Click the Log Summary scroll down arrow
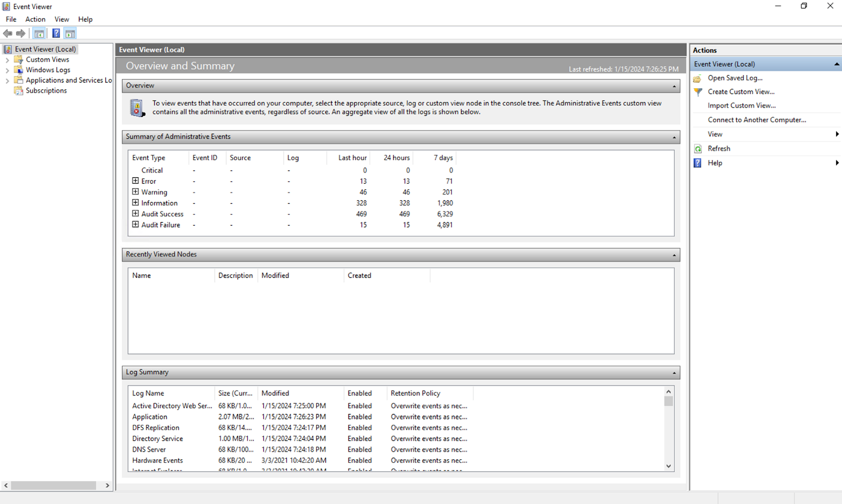Screen dimensions: 842x504 point(668,466)
